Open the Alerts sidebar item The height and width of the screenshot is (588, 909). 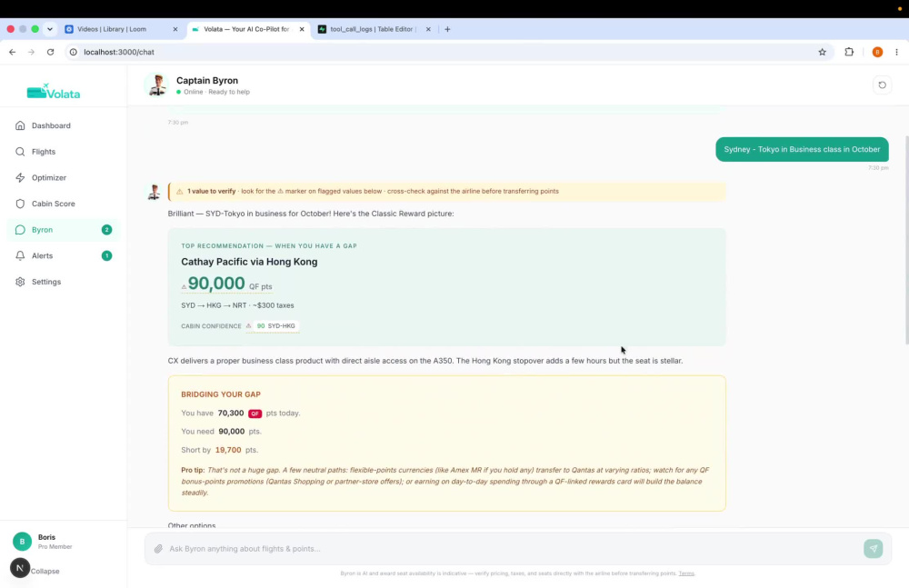(64, 255)
